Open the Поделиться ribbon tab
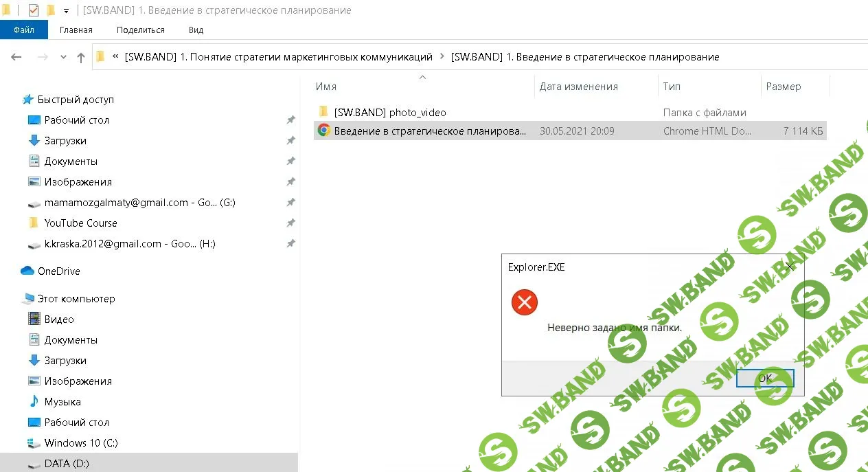868x472 pixels. coord(141,30)
